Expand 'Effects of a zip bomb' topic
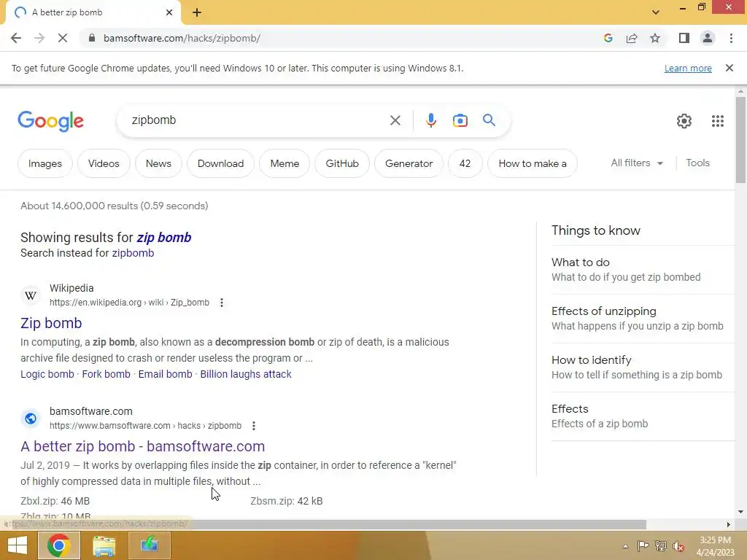 [x=643, y=416]
